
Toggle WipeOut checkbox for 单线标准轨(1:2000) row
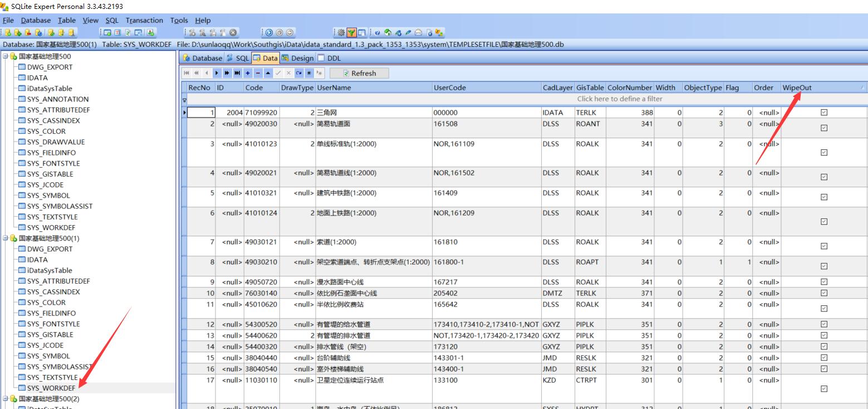(x=824, y=152)
